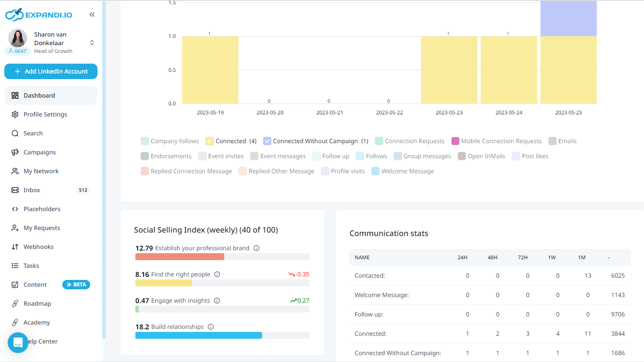Open the Tasks page
Screen dimensions: 644x362
pos(51,266)
